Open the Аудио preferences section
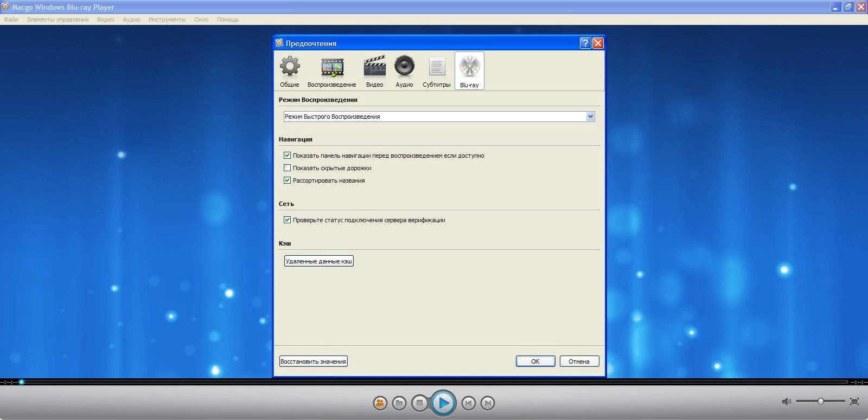Image resolution: width=868 pixels, height=420 pixels. [404, 71]
